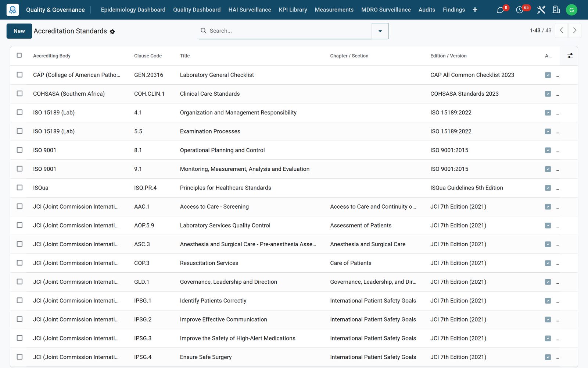588x368 pixels.
Task: Open activities clock icon with 65 badge
Action: (520, 10)
